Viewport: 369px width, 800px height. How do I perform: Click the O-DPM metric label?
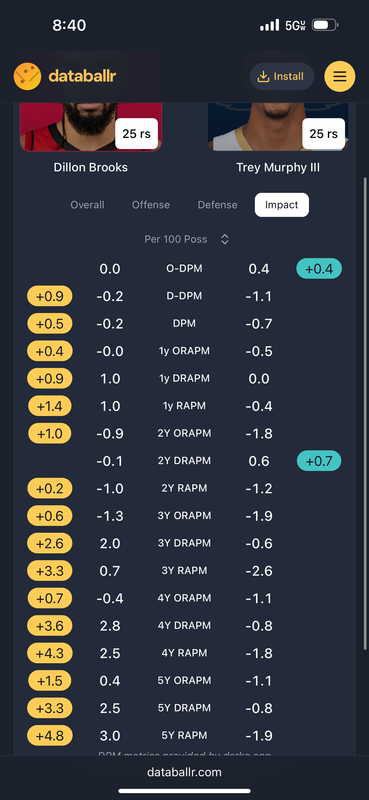pos(184,268)
